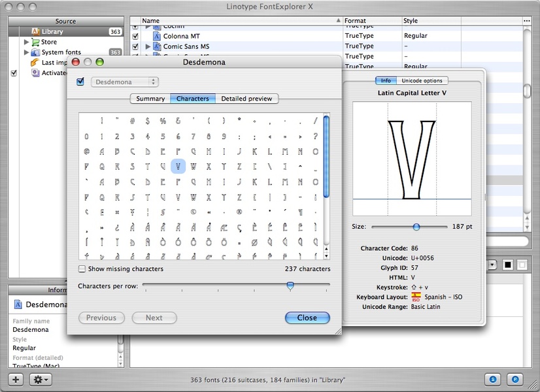The height and width of the screenshot is (392, 540).
Task: Click the Close button
Action: pos(307,318)
